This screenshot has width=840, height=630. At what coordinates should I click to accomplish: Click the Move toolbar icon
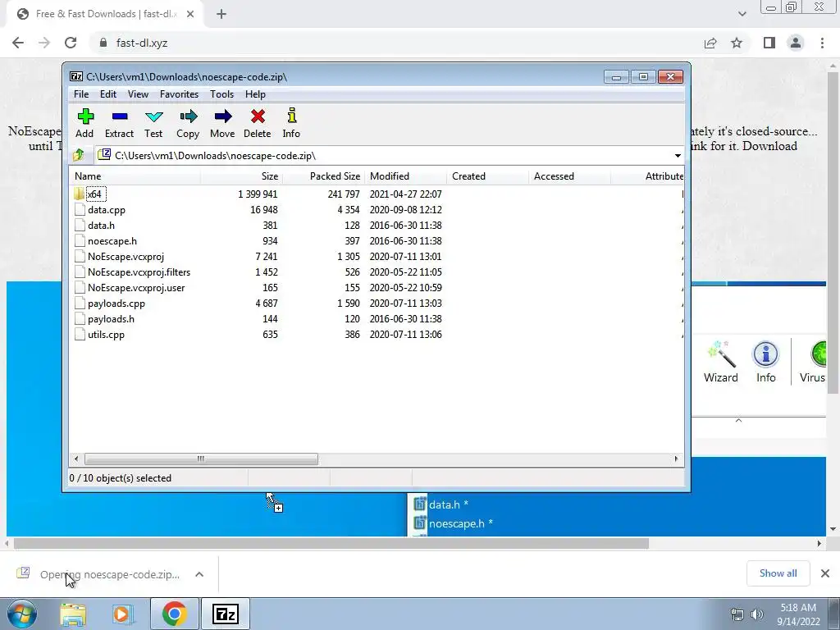click(223, 116)
